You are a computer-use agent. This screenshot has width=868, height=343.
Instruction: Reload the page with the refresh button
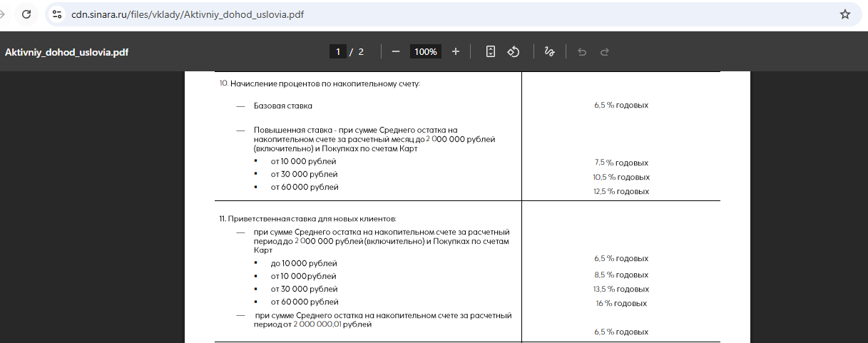26,14
